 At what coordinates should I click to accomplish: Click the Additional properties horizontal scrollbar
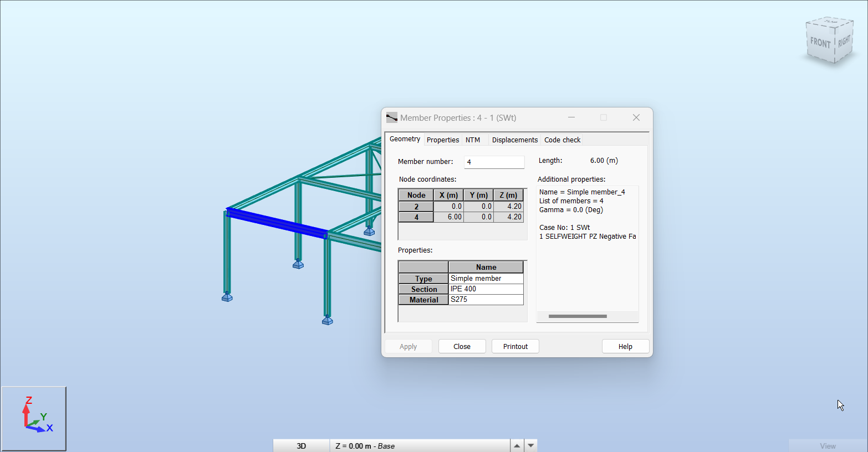click(x=578, y=316)
